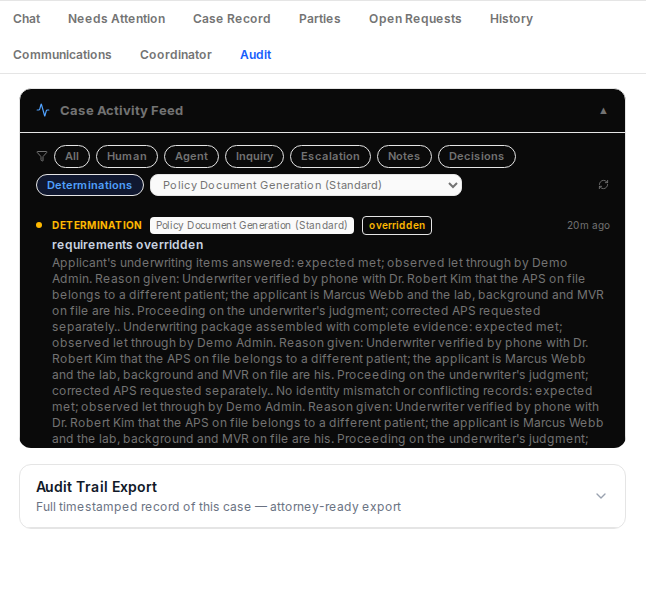
Task: Filter feed by Decisions
Action: click(477, 157)
